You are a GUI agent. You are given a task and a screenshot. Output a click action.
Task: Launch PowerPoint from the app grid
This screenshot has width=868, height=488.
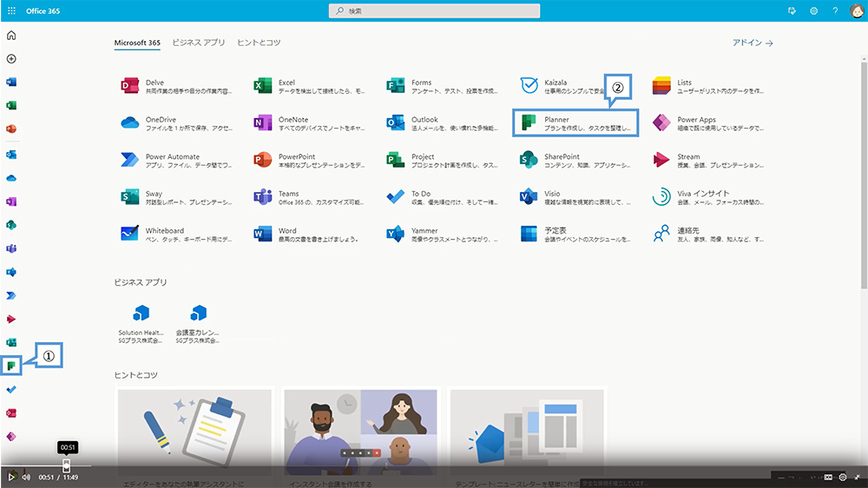(x=309, y=160)
